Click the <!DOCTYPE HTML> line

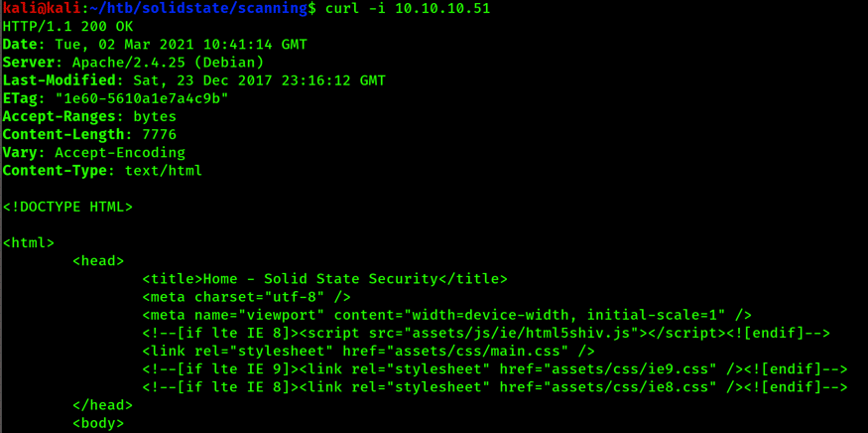67,207
